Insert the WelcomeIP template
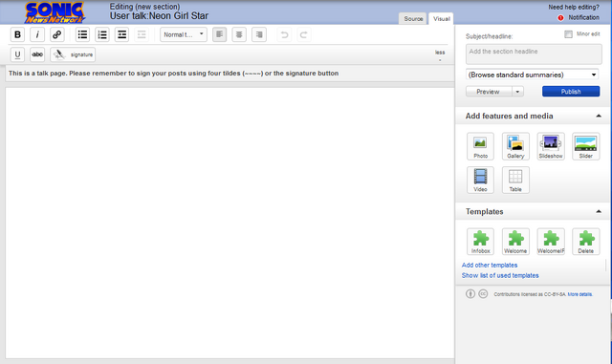 (551, 242)
